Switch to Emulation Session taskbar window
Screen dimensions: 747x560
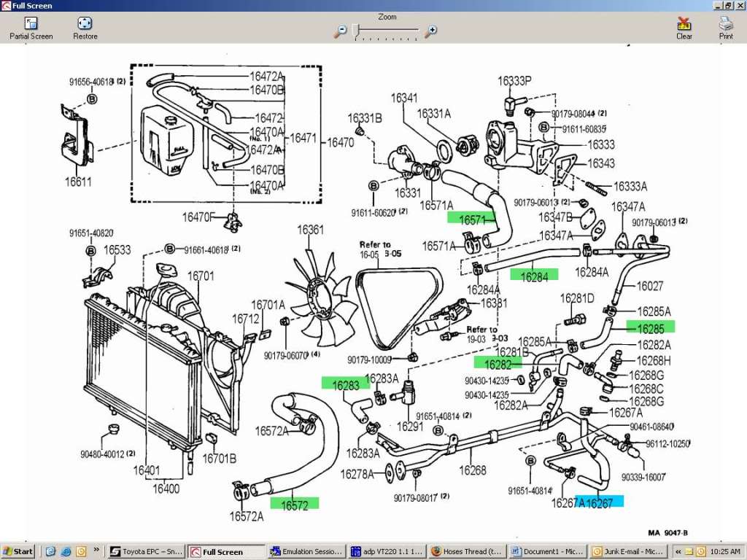[x=305, y=551]
